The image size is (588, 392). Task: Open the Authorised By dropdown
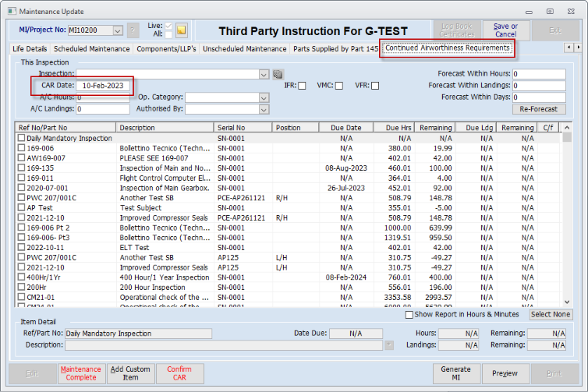coord(264,109)
